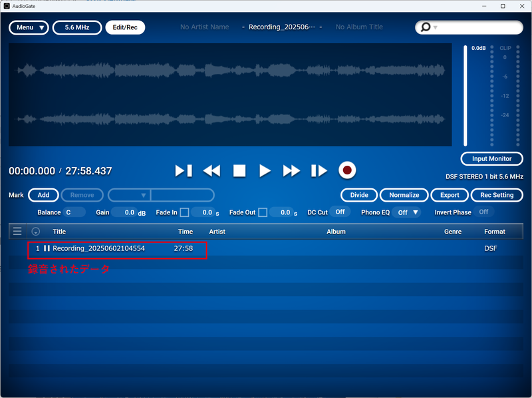Click the Rewind transport button
532x398 pixels.
[x=211, y=170]
